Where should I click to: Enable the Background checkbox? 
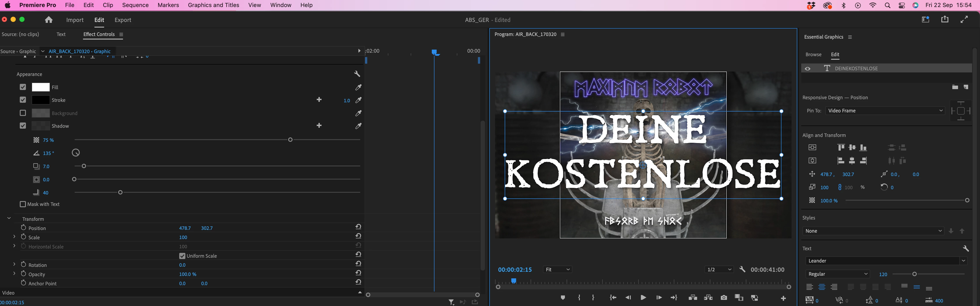tap(23, 113)
